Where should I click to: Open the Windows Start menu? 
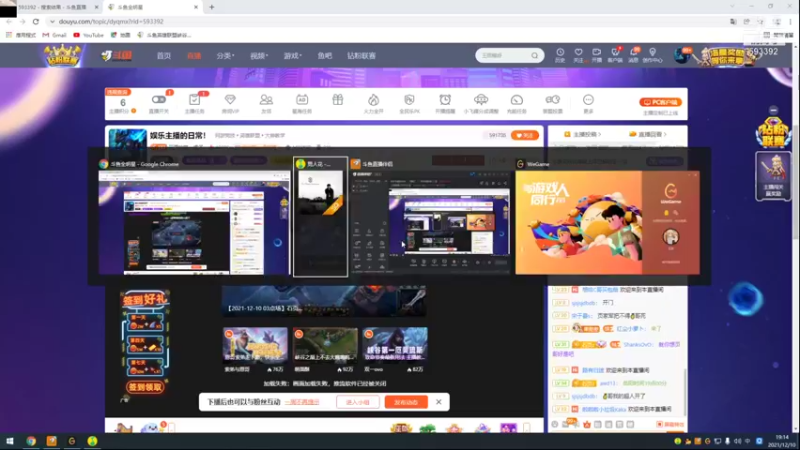[x=9, y=441]
